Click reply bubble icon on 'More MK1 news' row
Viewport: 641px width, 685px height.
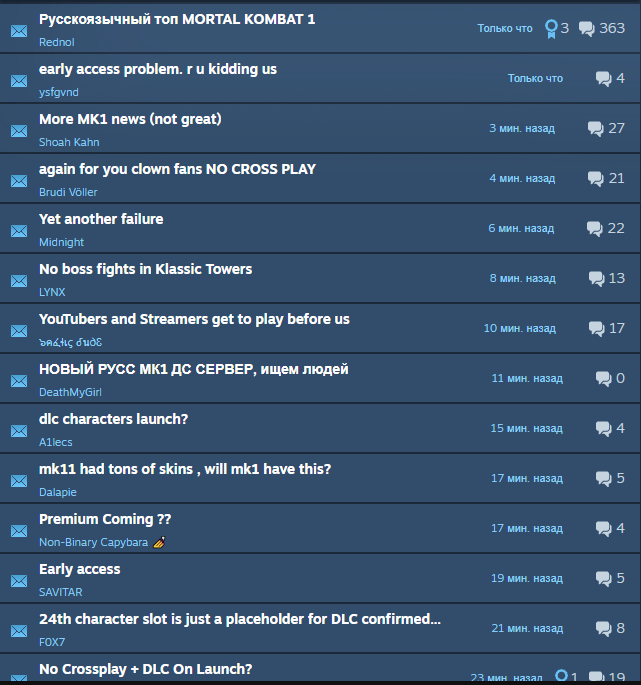[x=595, y=128]
